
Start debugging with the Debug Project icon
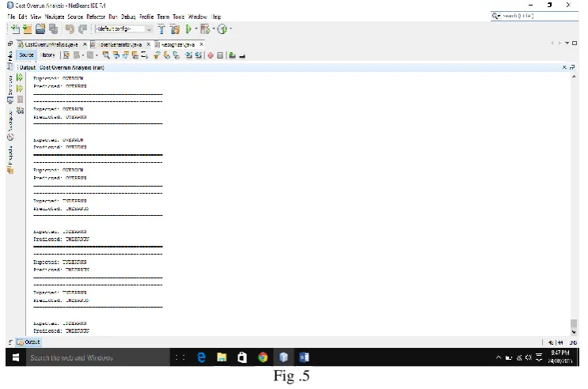click(205, 28)
